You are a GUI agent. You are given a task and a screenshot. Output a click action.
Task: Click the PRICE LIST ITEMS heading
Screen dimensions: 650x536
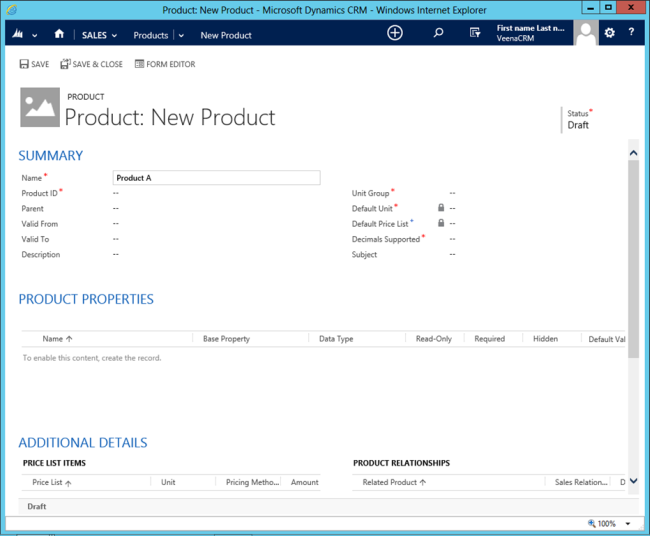[x=54, y=463]
